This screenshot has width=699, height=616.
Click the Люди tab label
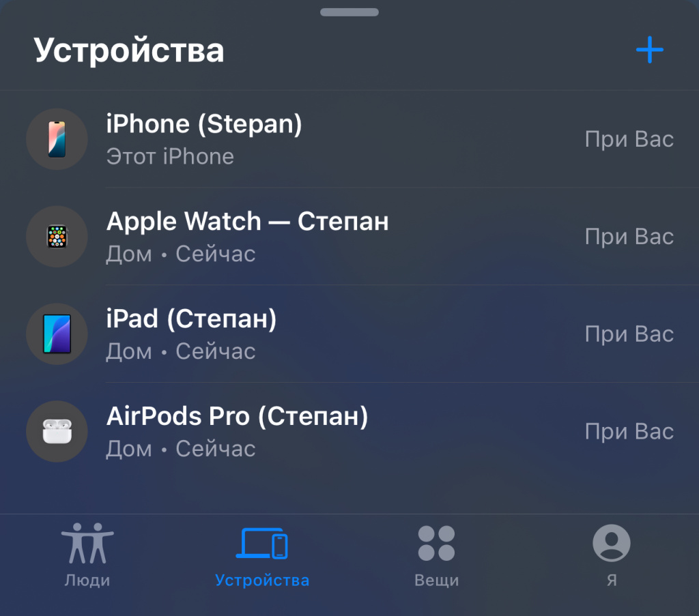tap(87, 581)
